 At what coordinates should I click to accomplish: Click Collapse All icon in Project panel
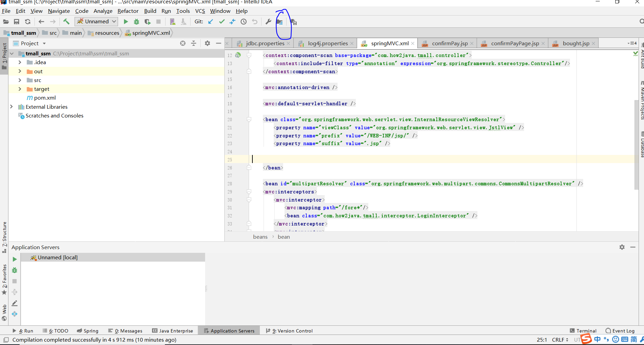194,43
